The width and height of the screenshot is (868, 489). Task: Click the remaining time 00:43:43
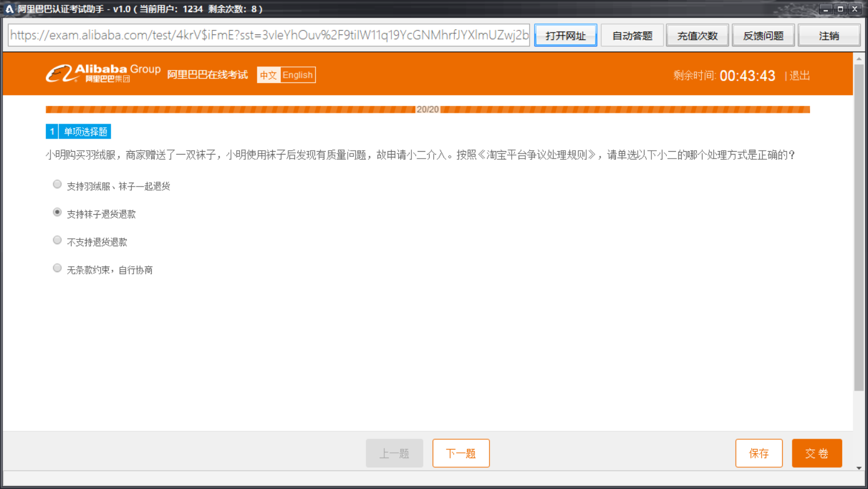[x=747, y=76]
